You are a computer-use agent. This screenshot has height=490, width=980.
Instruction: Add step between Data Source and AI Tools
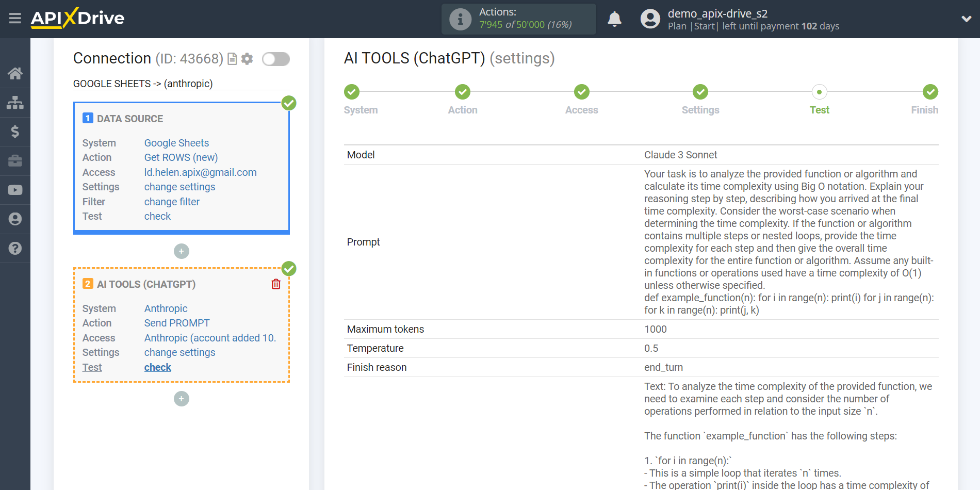point(182,251)
